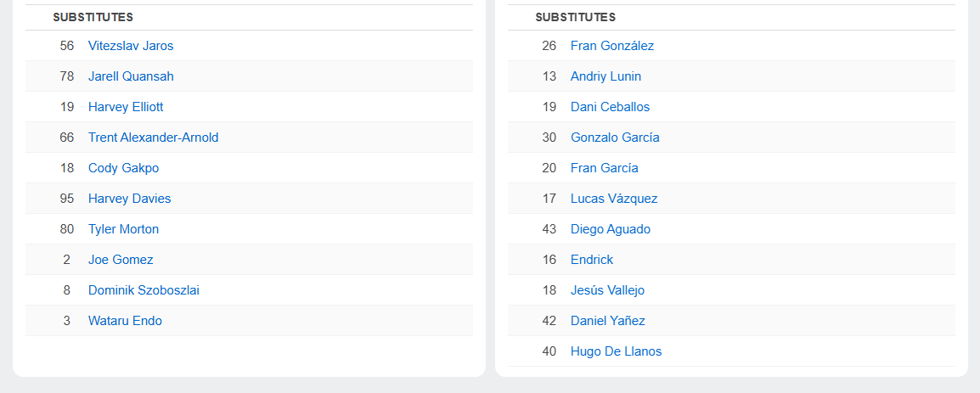
Task: Open Fran González player page
Action: coord(612,46)
